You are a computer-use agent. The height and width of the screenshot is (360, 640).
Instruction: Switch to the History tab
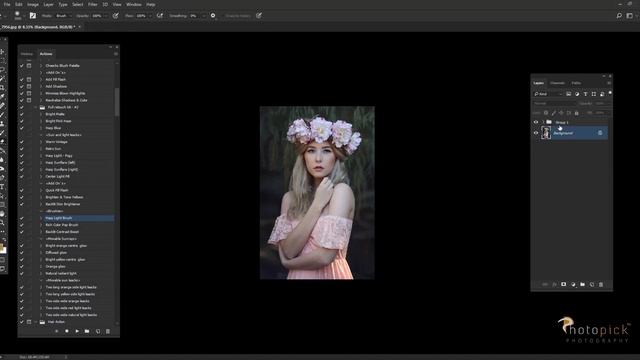coord(27,54)
